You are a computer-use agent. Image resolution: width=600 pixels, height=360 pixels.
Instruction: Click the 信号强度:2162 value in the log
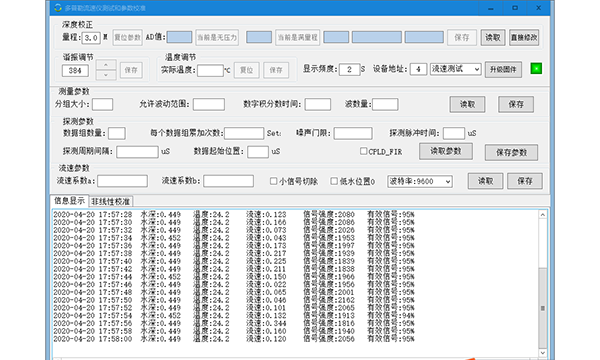coord(329,300)
